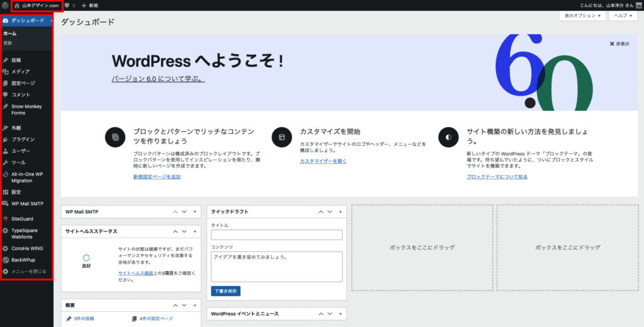
Task: Open the ヘルプ dropdown tab
Action: point(623,16)
